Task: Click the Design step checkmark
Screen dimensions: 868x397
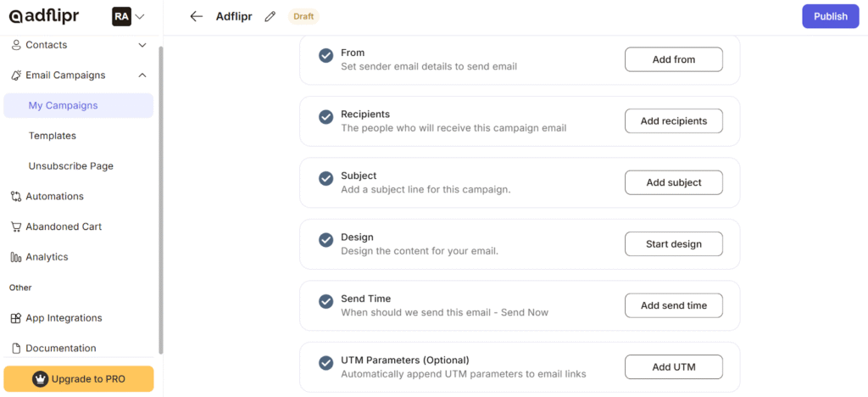Action: (325, 240)
